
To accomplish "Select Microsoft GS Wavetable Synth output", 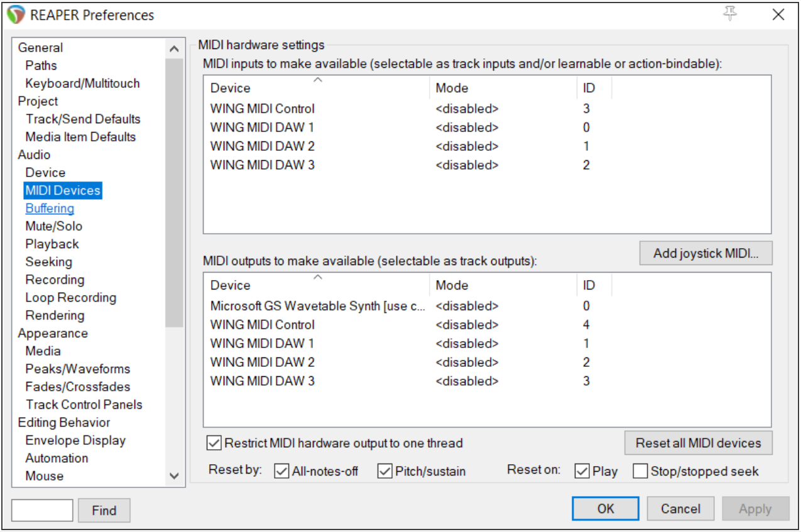I will [319, 306].
